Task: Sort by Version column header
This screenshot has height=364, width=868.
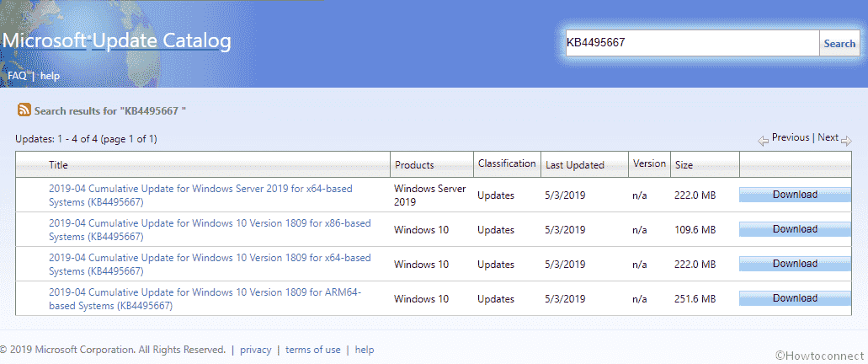Action: tap(649, 163)
